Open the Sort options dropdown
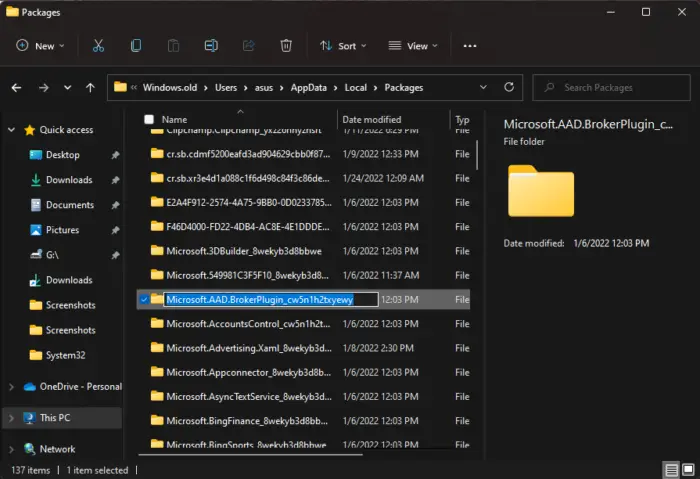The image size is (700, 479). (x=343, y=46)
